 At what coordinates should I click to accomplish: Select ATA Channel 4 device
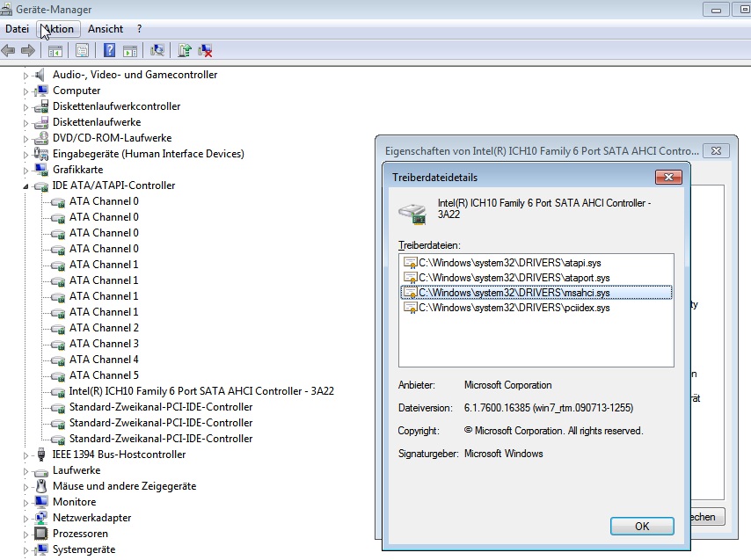coord(104,360)
